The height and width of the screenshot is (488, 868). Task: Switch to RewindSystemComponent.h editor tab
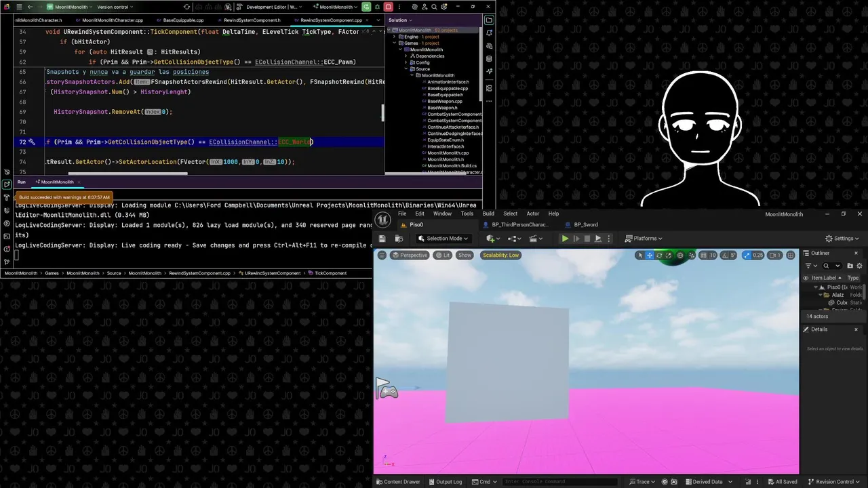[x=252, y=20]
